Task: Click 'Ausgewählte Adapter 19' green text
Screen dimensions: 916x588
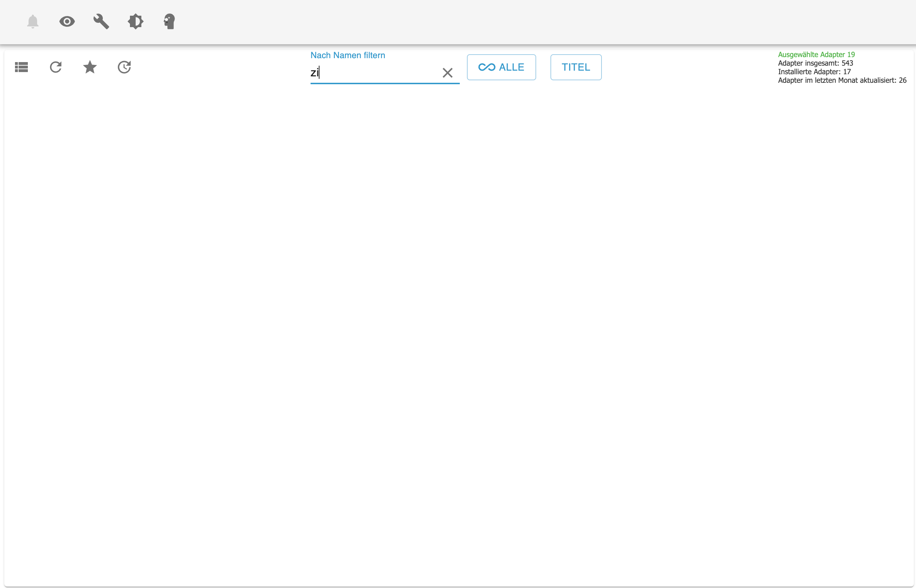Action: [x=816, y=55]
